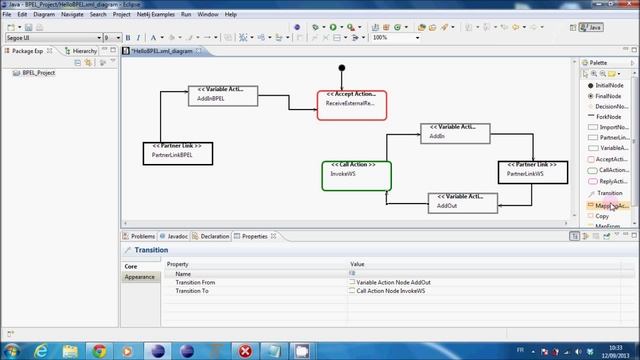Open the Diagram menu
The width and height of the screenshot is (640, 360).
tap(44, 14)
